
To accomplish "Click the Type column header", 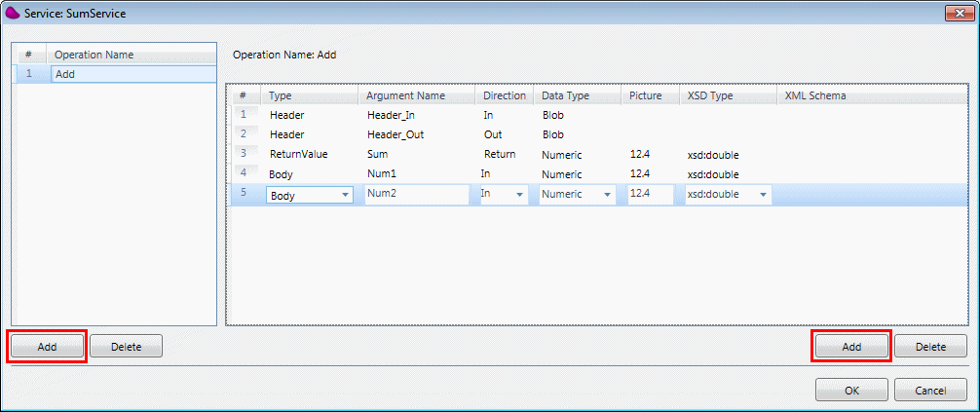I will pos(310,95).
